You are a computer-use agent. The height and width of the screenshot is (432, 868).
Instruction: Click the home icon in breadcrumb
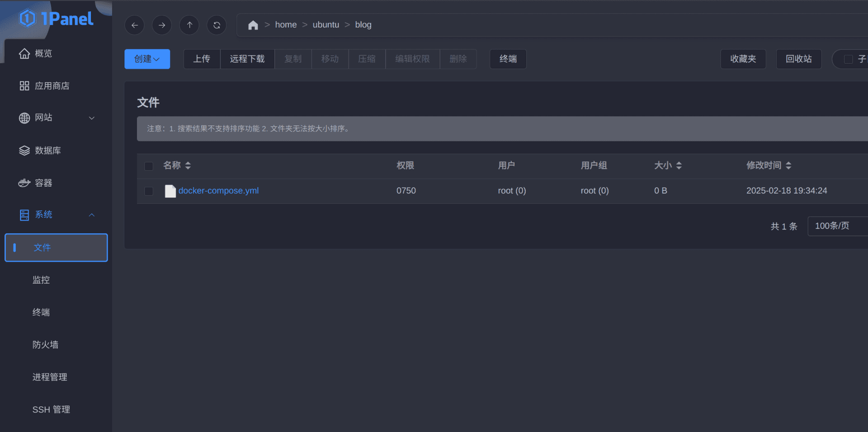253,25
